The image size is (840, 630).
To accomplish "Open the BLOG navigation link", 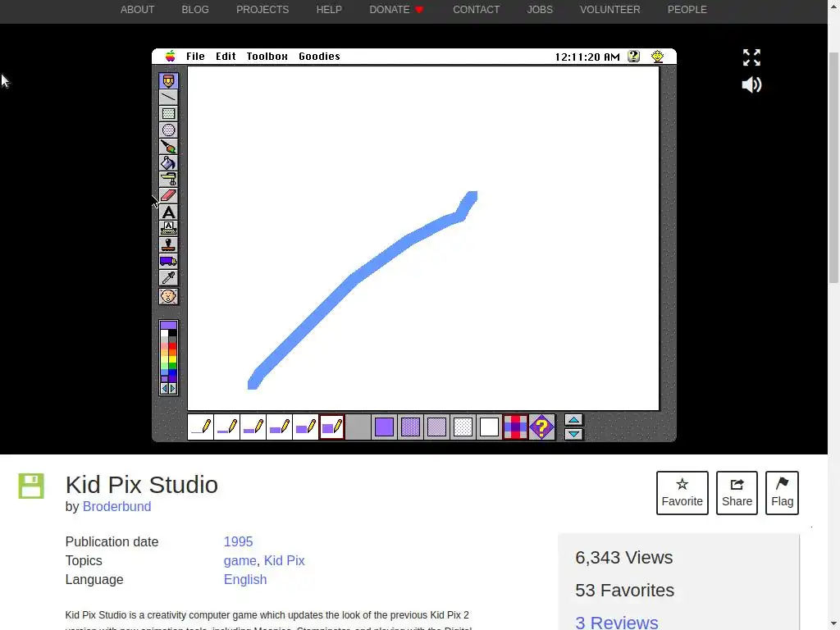I will [x=195, y=10].
